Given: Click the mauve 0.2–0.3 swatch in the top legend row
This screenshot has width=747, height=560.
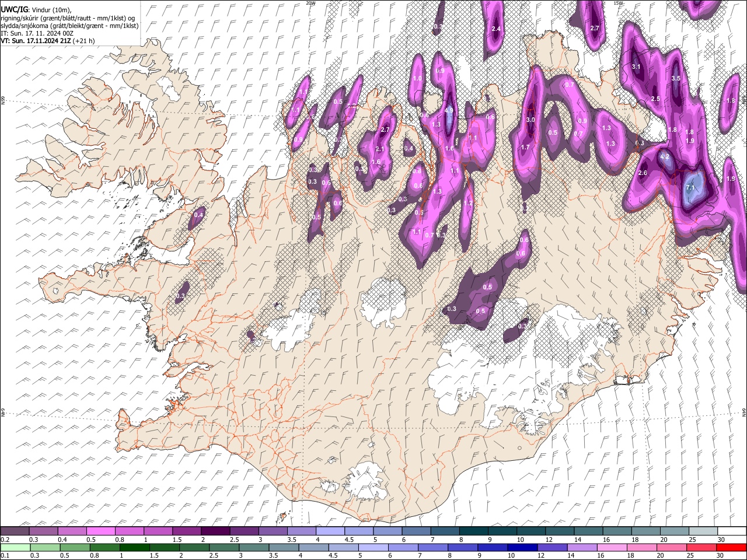Looking at the screenshot, I should pyautogui.click(x=15, y=531).
